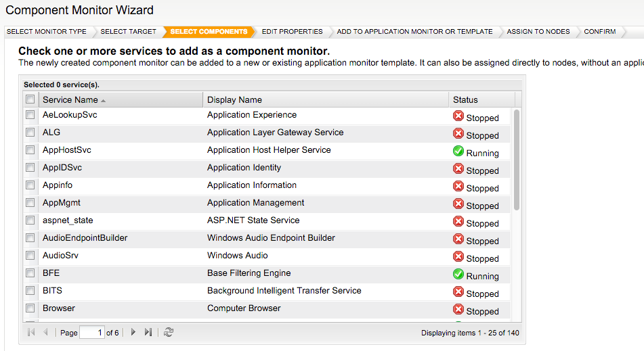This screenshot has height=351, width=644.
Task: Click the Running status icon for BFE
Action: click(458, 275)
